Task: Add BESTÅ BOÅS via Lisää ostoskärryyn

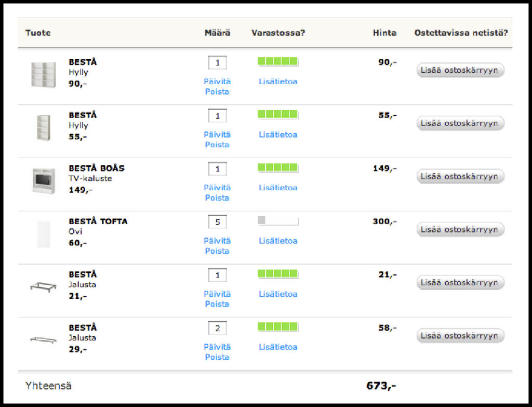Action: (460, 177)
